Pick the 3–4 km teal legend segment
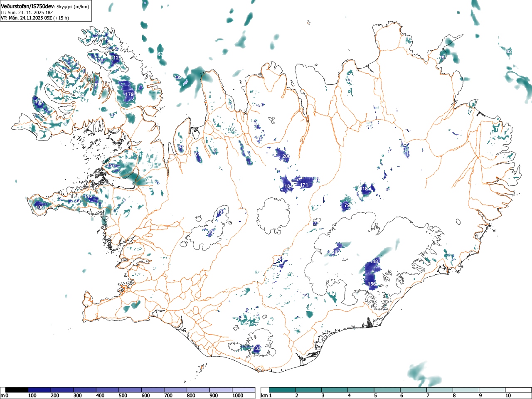 pos(335,390)
